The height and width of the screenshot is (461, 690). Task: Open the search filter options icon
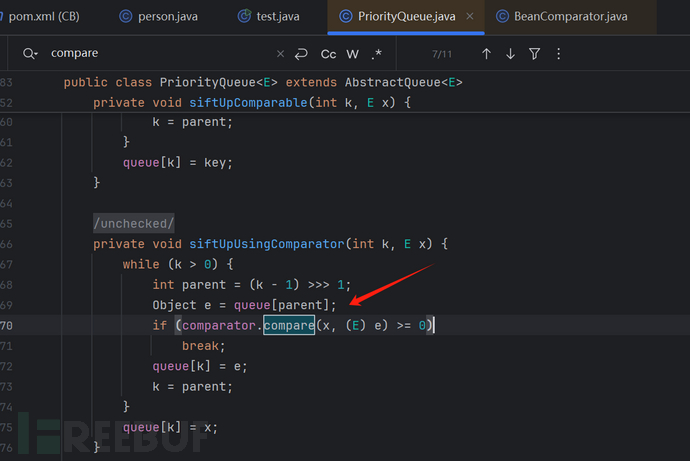click(534, 53)
